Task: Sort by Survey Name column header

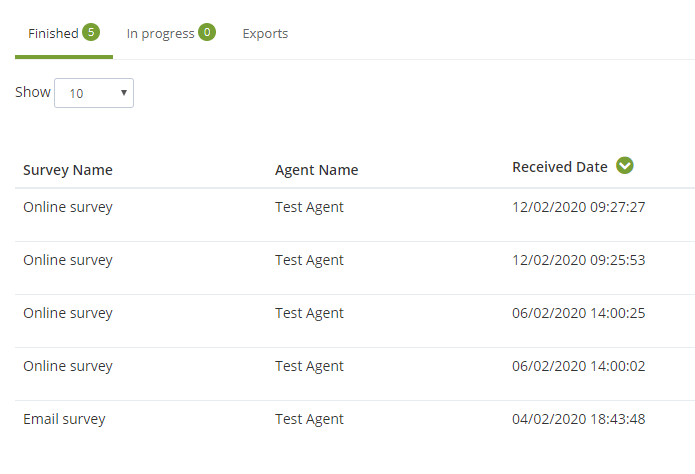Action: click(x=68, y=170)
